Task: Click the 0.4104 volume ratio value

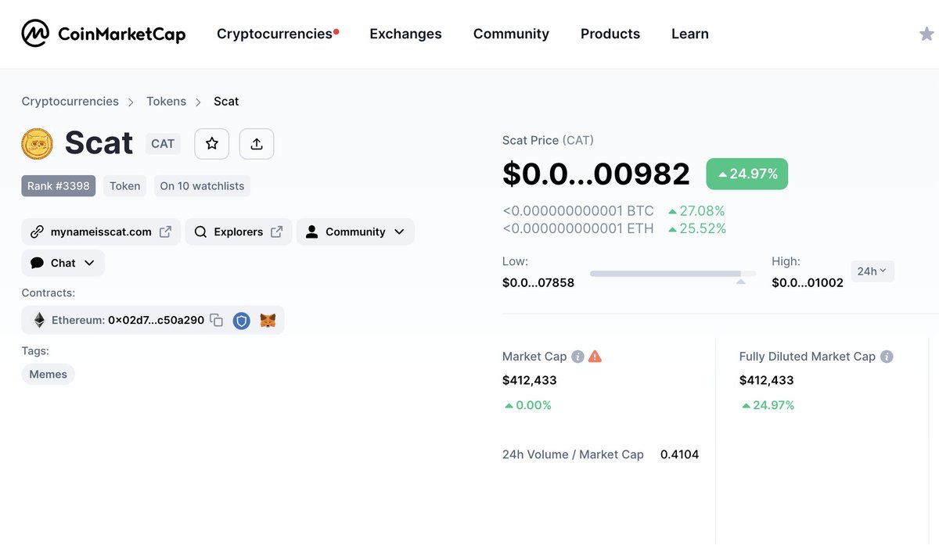Action: (x=679, y=454)
